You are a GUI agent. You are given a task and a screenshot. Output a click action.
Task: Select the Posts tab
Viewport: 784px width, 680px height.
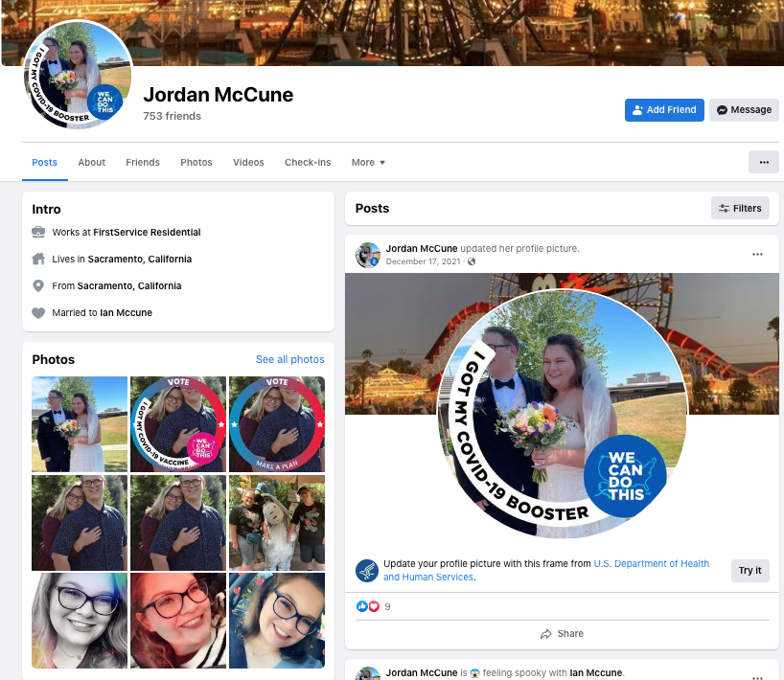tap(44, 163)
